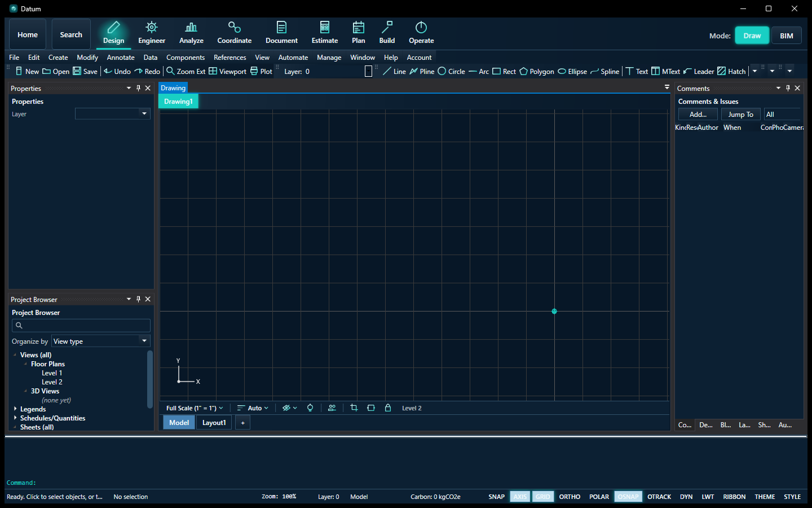Viewport: 812px width, 508px height.
Task: Click the Home button
Action: tap(28, 34)
